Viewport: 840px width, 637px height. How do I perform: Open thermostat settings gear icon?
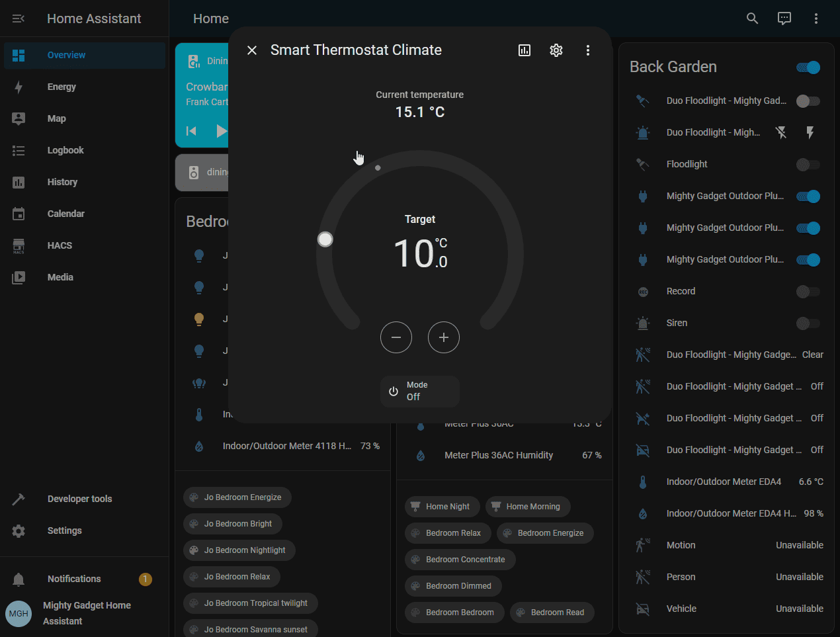(x=556, y=50)
